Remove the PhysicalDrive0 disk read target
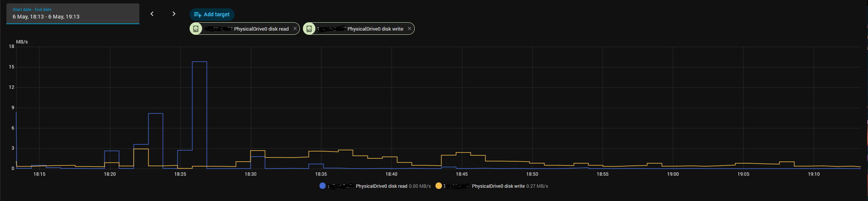The image size is (868, 201). 295,29
